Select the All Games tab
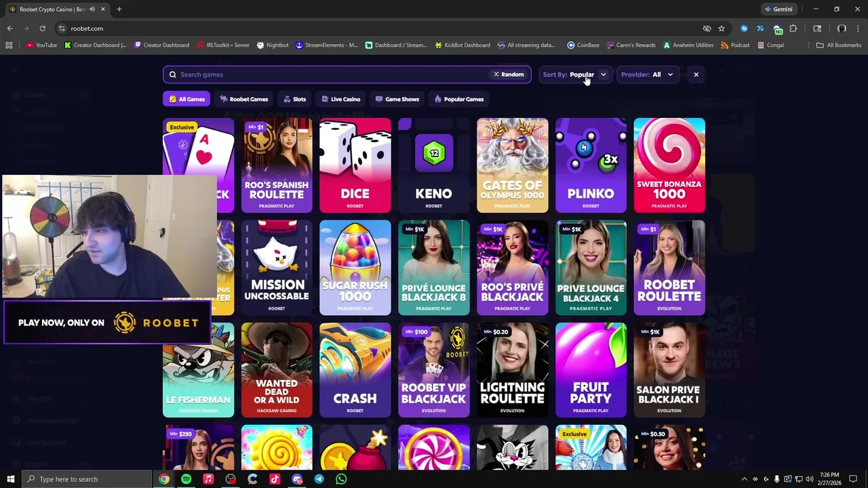This screenshot has height=488, width=868. coord(187,99)
